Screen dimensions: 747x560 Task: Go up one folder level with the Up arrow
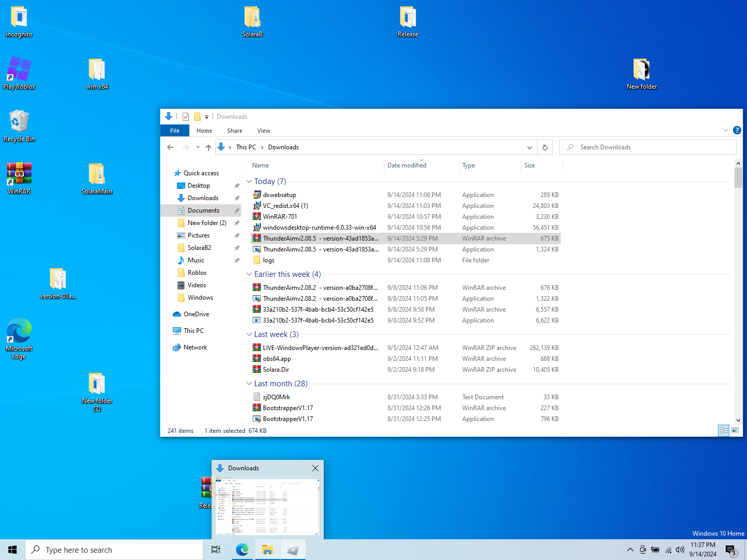point(209,147)
